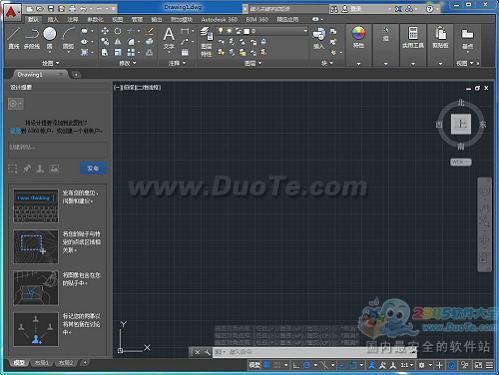
Task: Click the new drawing plus tab button
Action: click(76, 75)
